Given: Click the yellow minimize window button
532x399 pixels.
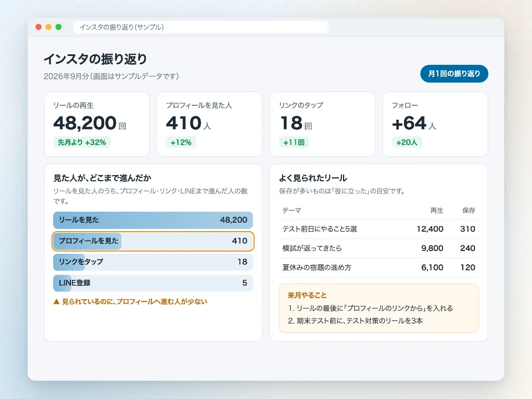Looking at the screenshot, I should pos(49,27).
